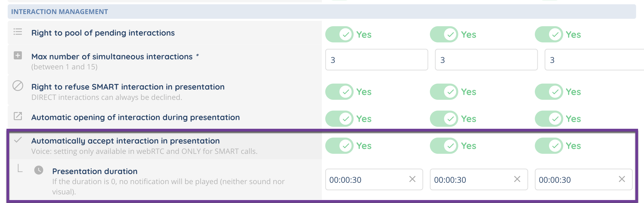The height and width of the screenshot is (203, 644).
Task: Toggle first column pool of pending interactions switch
Action: click(339, 35)
